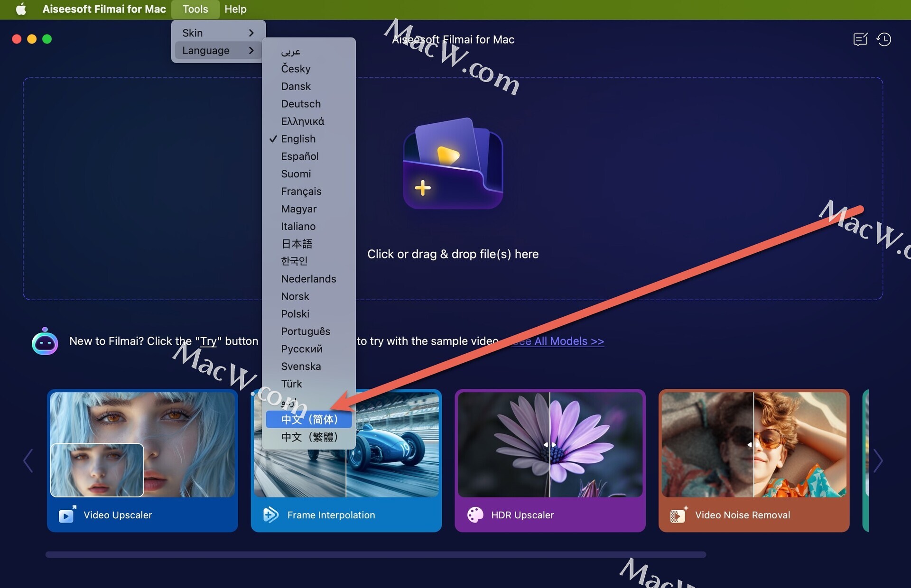This screenshot has height=588, width=911.
Task: Open the Video Noise Removal thumbnail
Action: 754,444
